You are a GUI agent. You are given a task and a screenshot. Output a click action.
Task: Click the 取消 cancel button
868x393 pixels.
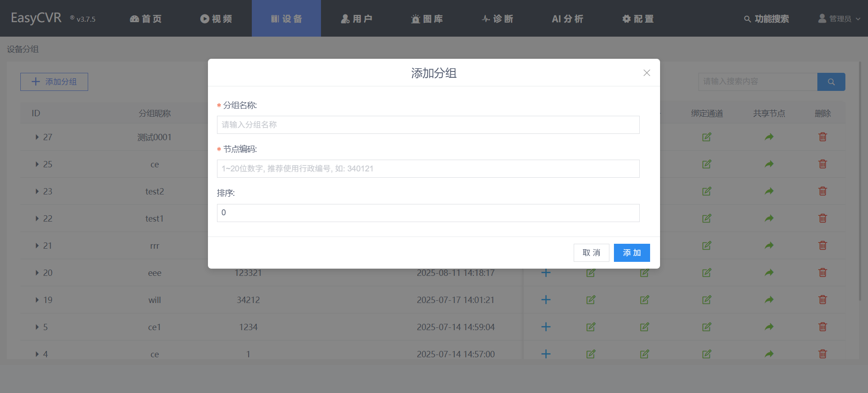pos(591,253)
